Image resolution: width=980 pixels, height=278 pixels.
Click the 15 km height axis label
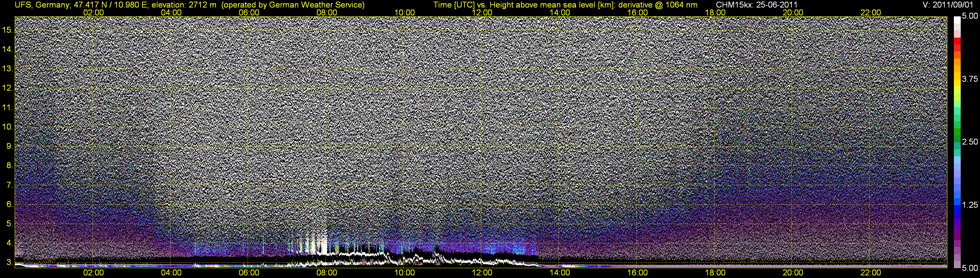click(x=7, y=30)
